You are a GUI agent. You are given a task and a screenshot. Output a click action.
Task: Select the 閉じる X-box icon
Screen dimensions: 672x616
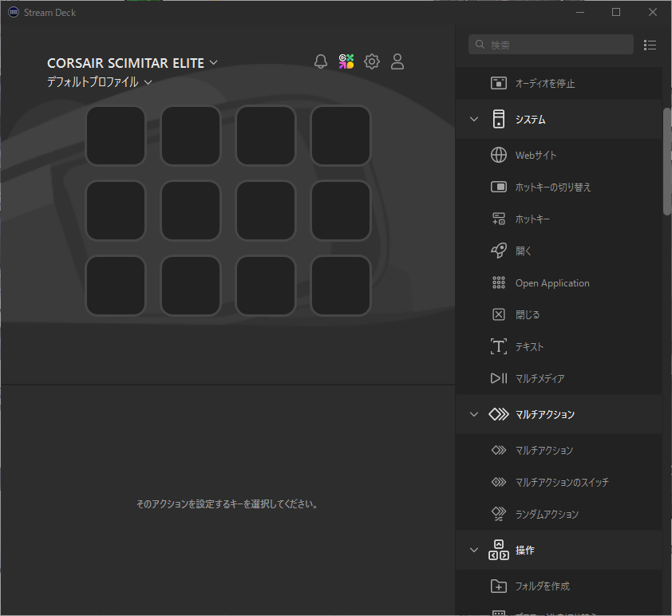tap(499, 314)
